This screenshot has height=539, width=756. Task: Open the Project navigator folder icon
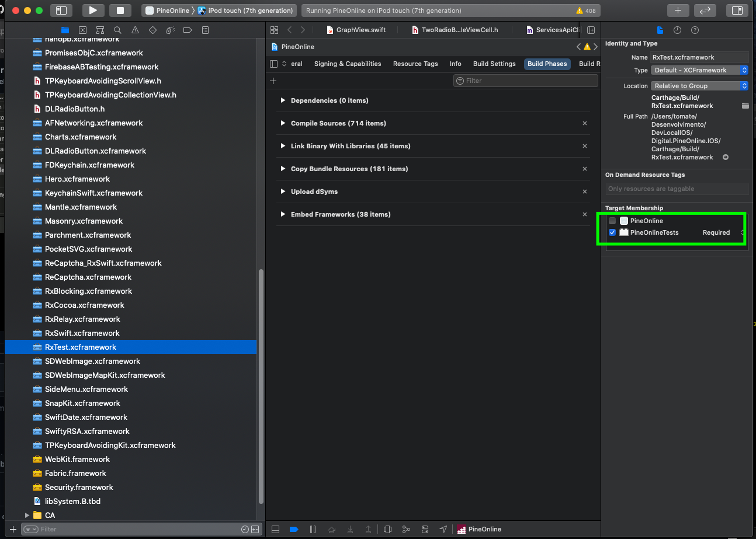click(65, 30)
